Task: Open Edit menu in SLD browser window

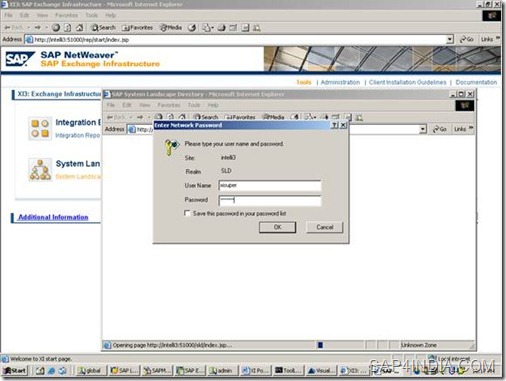Action: pyautogui.click(x=127, y=105)
